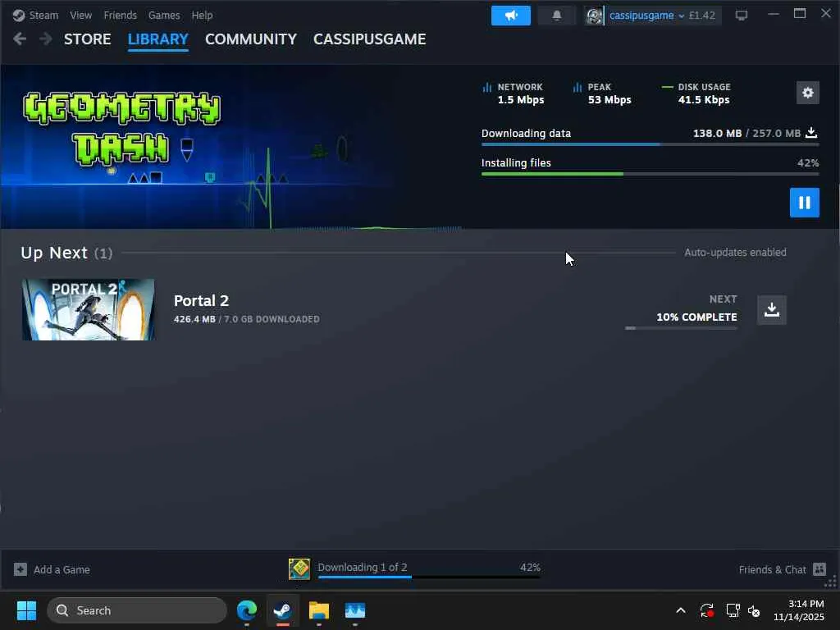Click the Portal 2 title

click(201, 300)
